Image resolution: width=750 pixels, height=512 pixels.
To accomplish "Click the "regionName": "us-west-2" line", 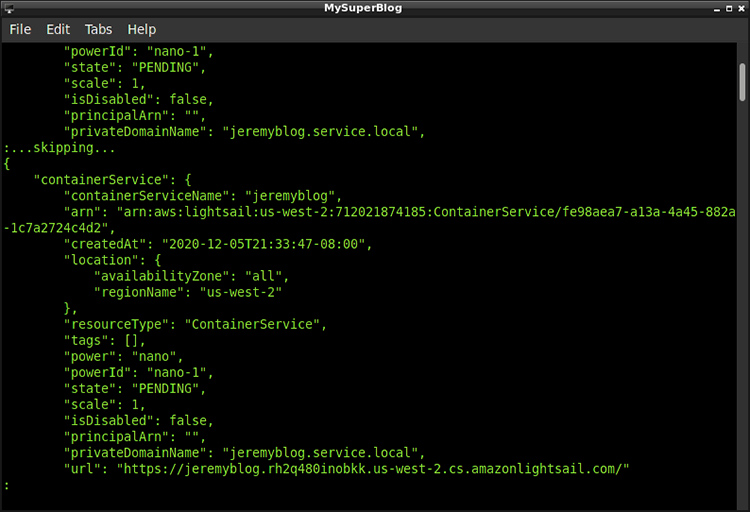I will (x=188, y=292).
